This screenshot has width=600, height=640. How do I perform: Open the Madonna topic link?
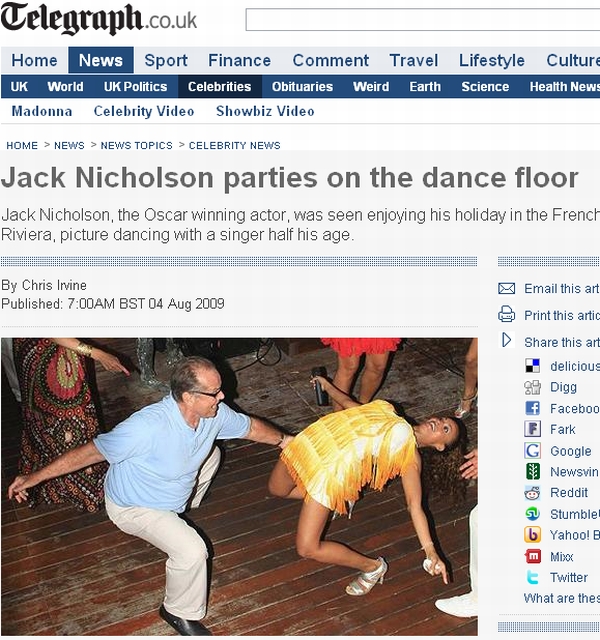click(x=42, y=111)
